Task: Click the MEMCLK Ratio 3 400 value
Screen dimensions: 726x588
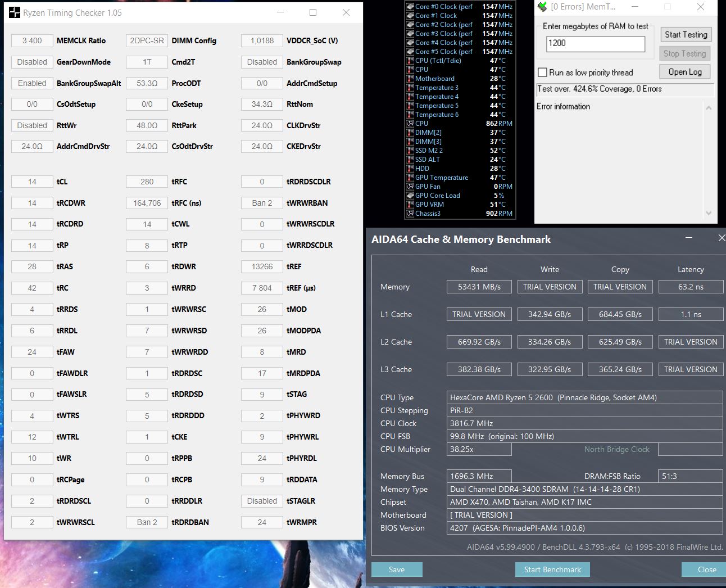Action: pos(32,40)
